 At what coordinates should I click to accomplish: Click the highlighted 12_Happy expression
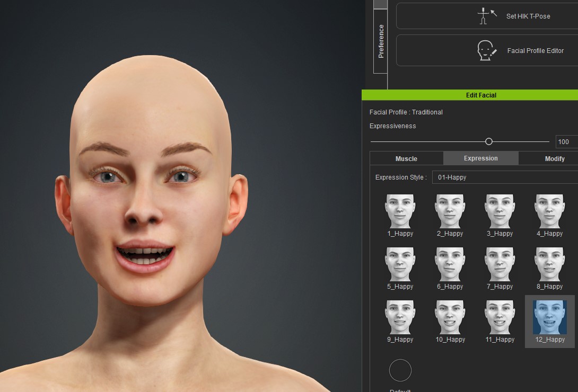tap(549, 318)
